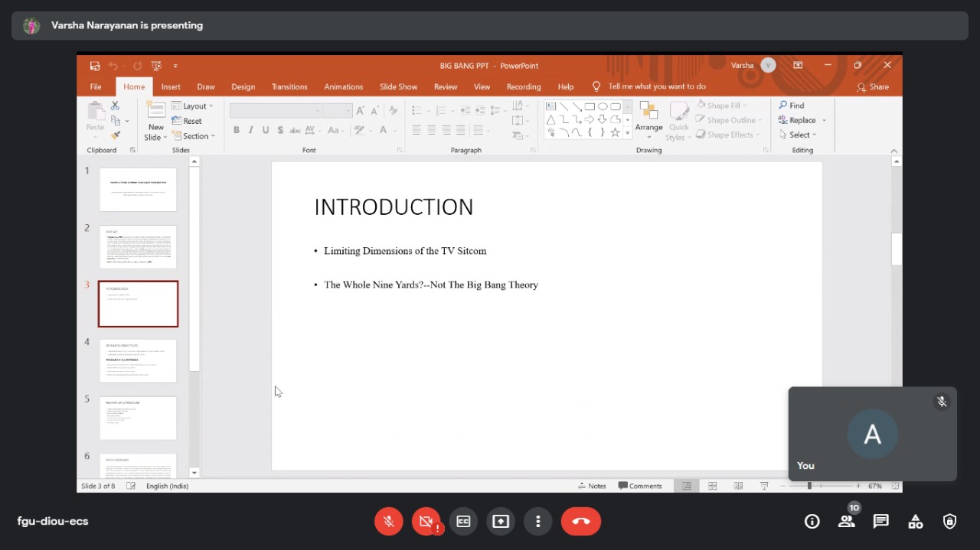Expand Shape Outline options

729,120
